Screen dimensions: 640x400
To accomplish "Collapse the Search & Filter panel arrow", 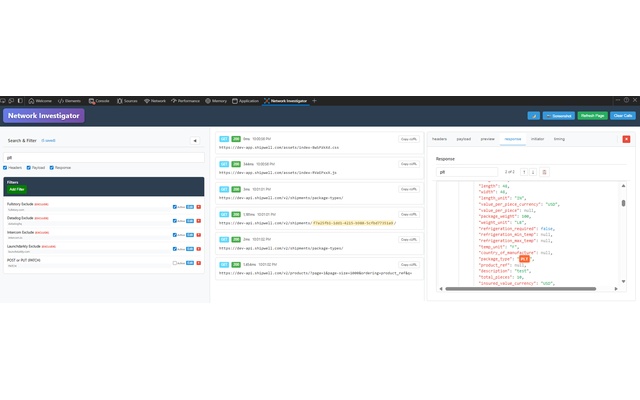I will [x=195, y=140].
